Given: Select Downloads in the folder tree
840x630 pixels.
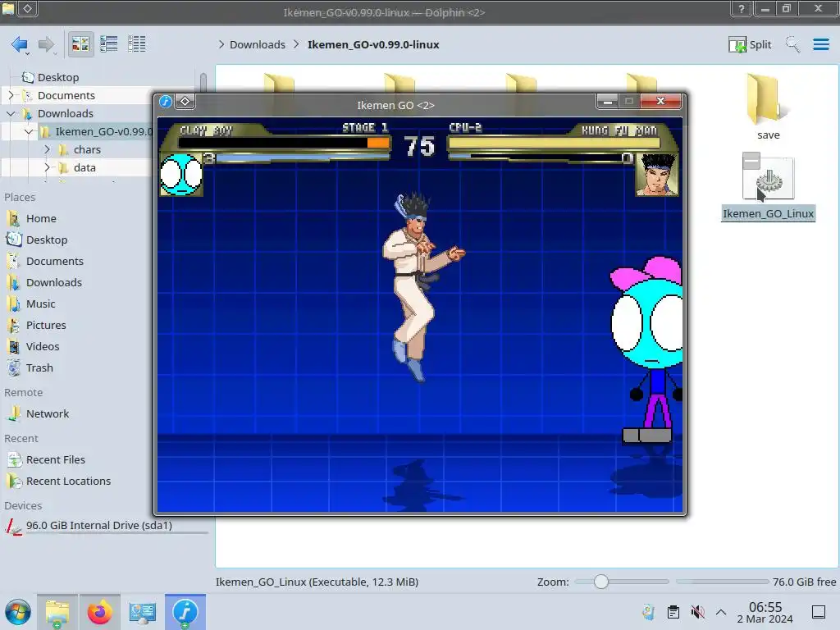Looking at the screenshot, I should [66, 113].
